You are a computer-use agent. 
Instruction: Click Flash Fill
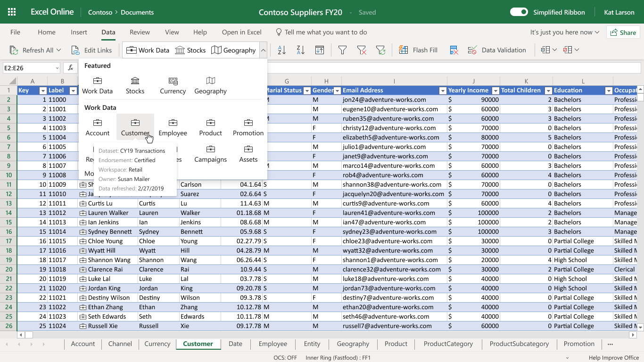click(418, 50)
